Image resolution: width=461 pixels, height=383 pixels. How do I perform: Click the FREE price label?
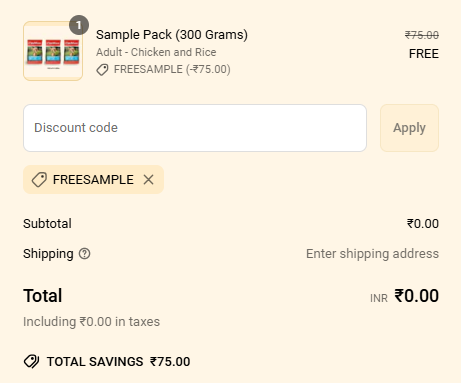click(424, 54)
